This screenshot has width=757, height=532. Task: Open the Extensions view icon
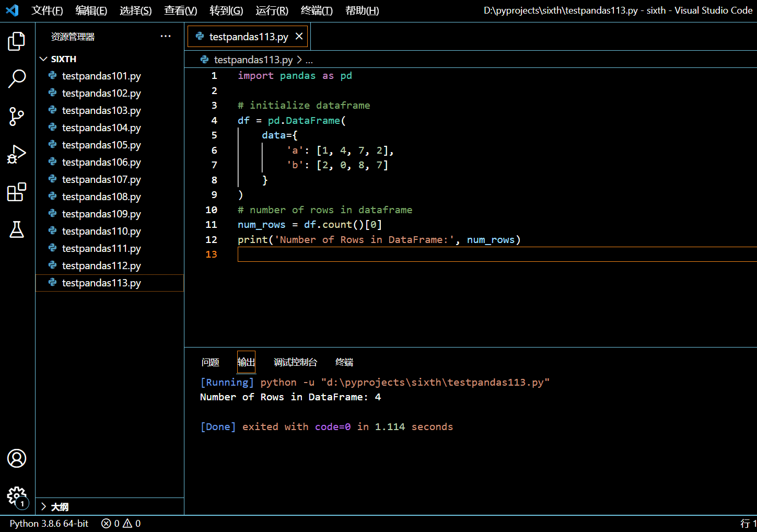[x=17, y=192]
